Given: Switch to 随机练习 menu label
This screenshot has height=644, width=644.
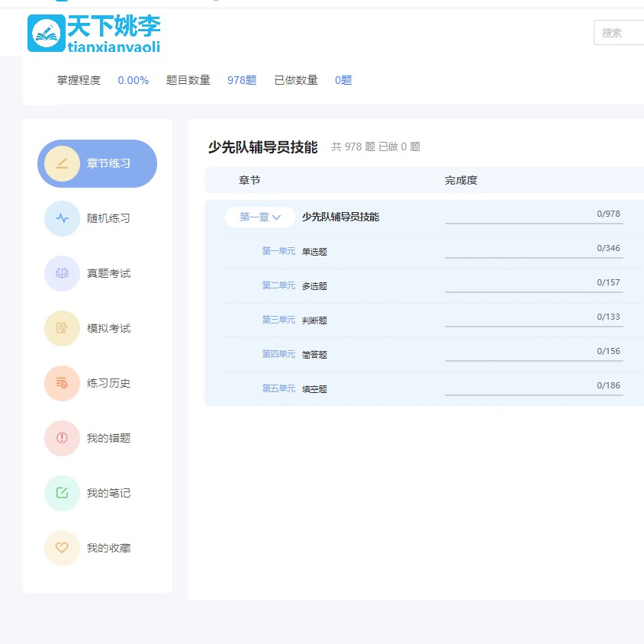Looking at the screenshot, I should 108,218.
